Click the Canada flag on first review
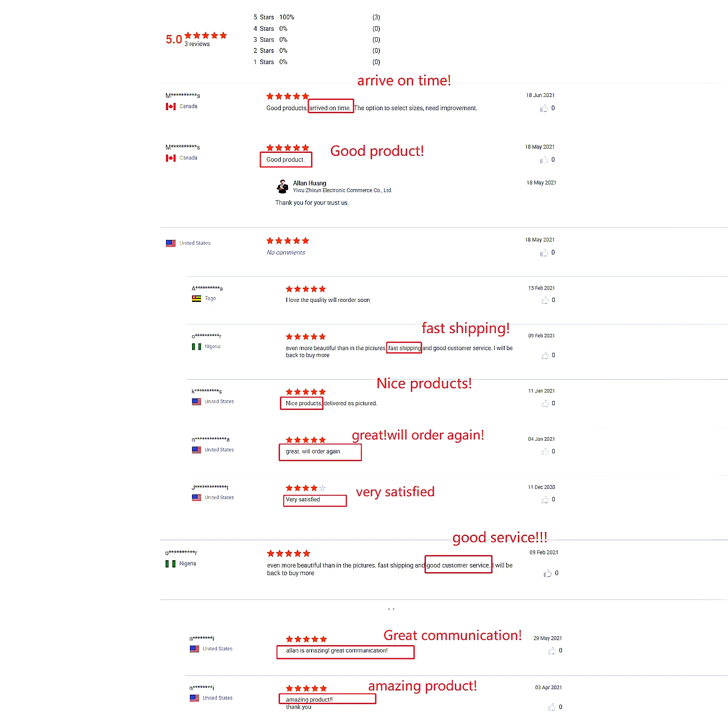Viewport: 728px width, 728px height. [171, 106]
